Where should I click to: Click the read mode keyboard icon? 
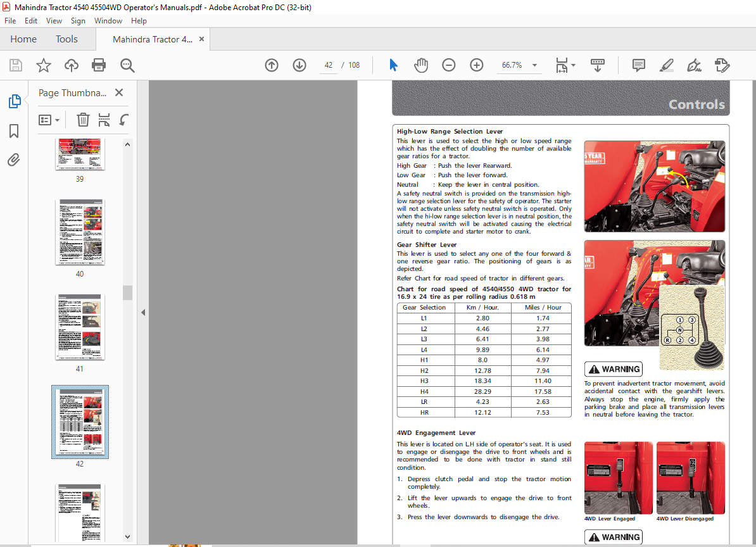tap(597, 65)
